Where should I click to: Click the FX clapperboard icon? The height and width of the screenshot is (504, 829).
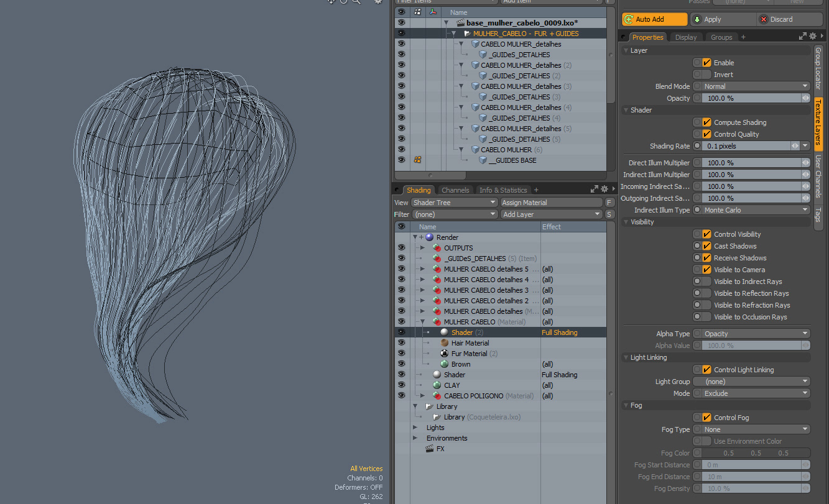pyautogui.click(x=429, y=449)
